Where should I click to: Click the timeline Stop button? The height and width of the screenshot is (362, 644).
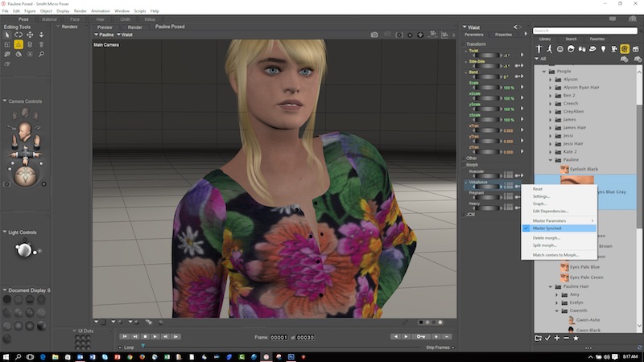tap(145, 336)
